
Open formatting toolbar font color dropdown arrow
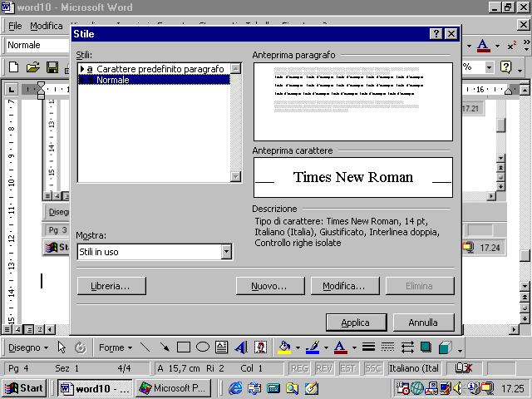tap(497, 46)
